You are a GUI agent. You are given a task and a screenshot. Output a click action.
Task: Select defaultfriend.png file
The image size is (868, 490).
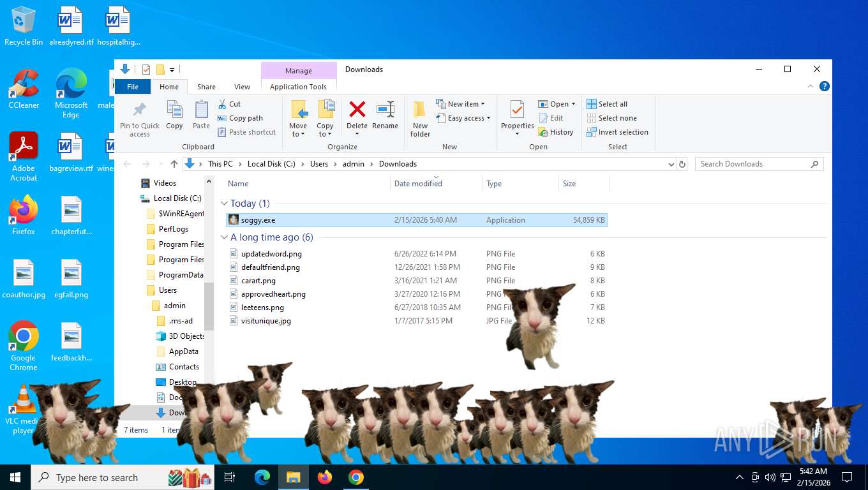click(x=417, y=267)
